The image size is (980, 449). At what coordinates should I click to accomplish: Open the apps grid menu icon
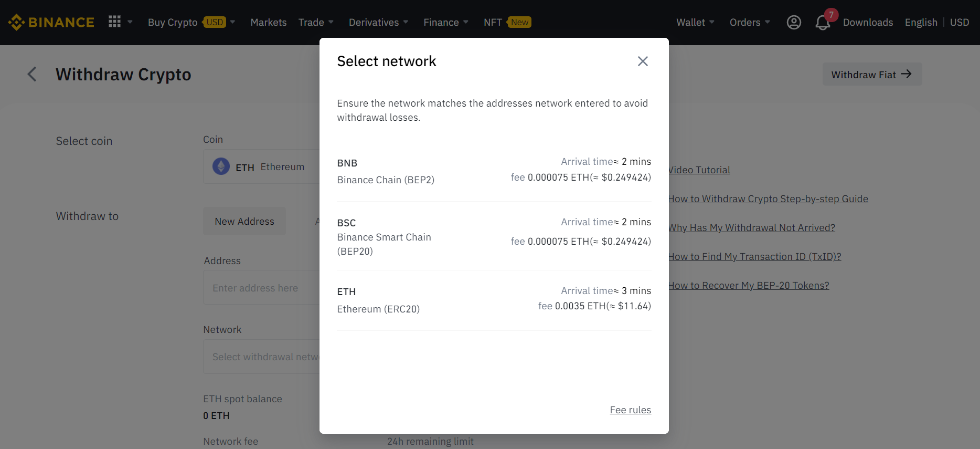click(114, 22)
